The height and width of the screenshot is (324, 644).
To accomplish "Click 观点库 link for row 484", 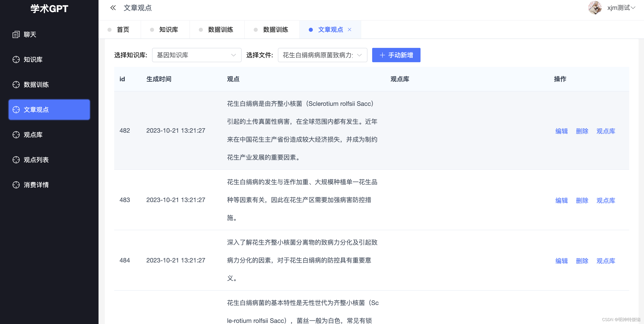I will (x=605, y=261).
